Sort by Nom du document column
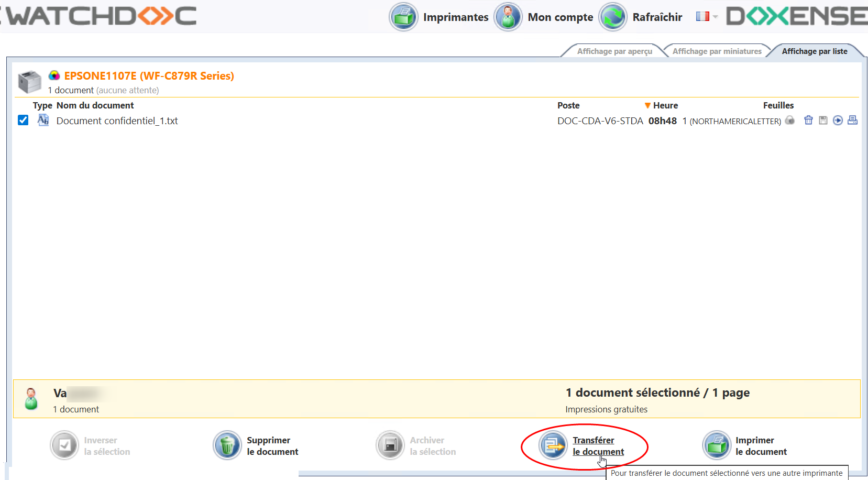The width and height of the screenshot is (868, 480). [95, 105]
